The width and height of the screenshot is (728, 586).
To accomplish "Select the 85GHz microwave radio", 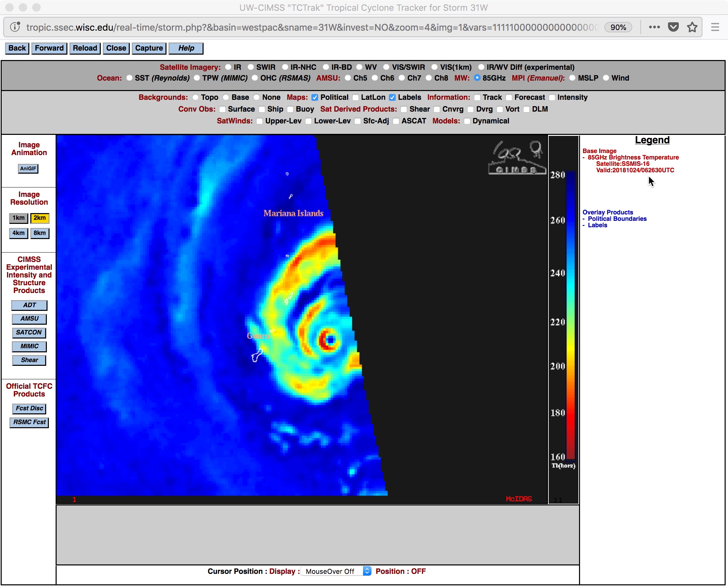I will coord(477,78).
